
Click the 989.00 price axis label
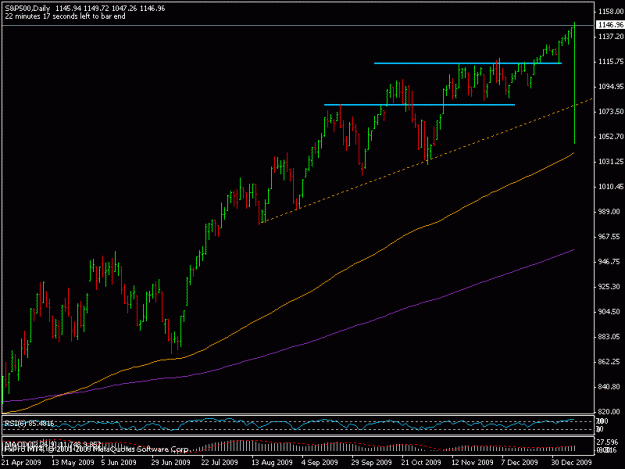pyautogui.click(x=609, y=212)
